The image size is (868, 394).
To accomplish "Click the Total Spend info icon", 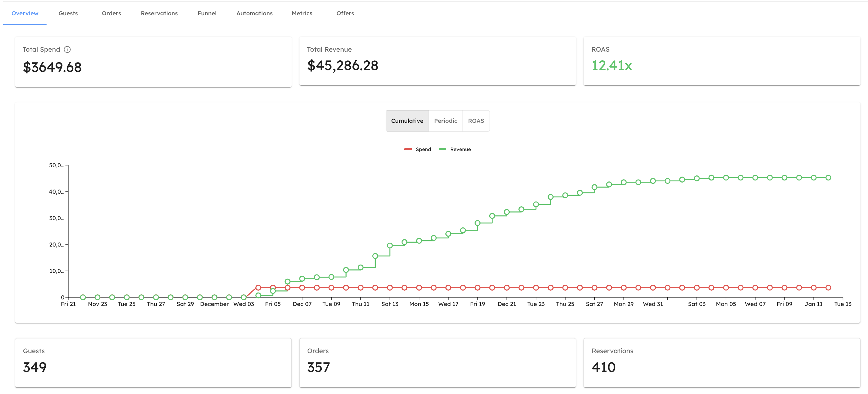I will 67,50.
